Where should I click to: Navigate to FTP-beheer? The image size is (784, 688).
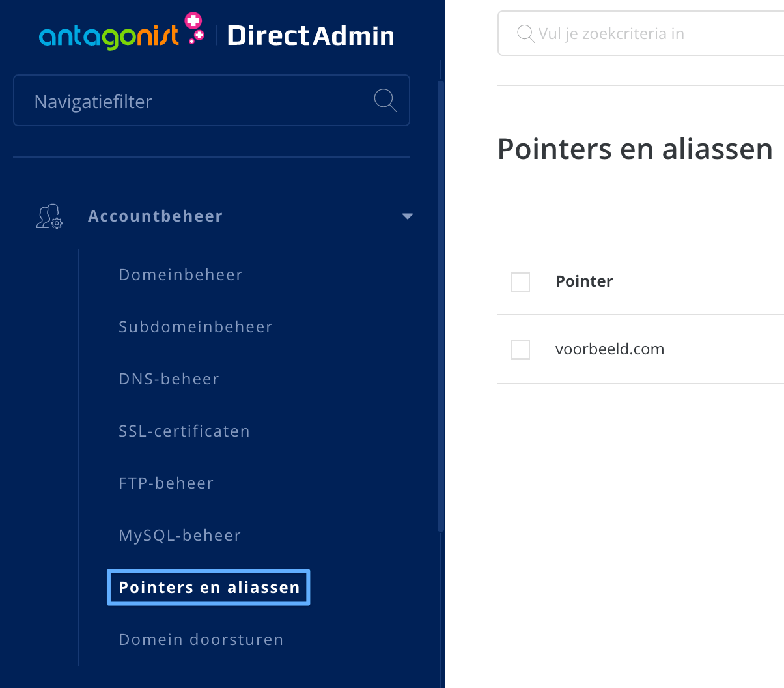point(165,483)
